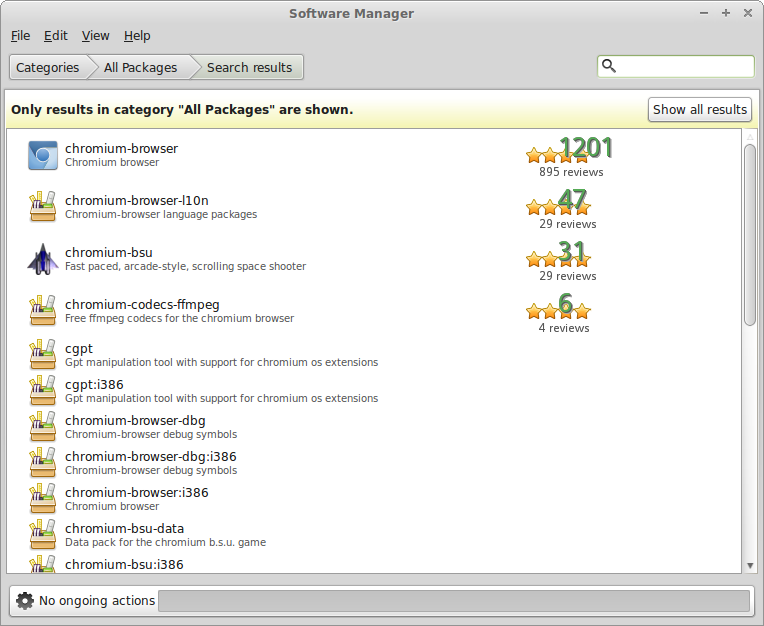Select the chromium-bsu package name
The image size is (764, 626).
(x=109, y=252)
